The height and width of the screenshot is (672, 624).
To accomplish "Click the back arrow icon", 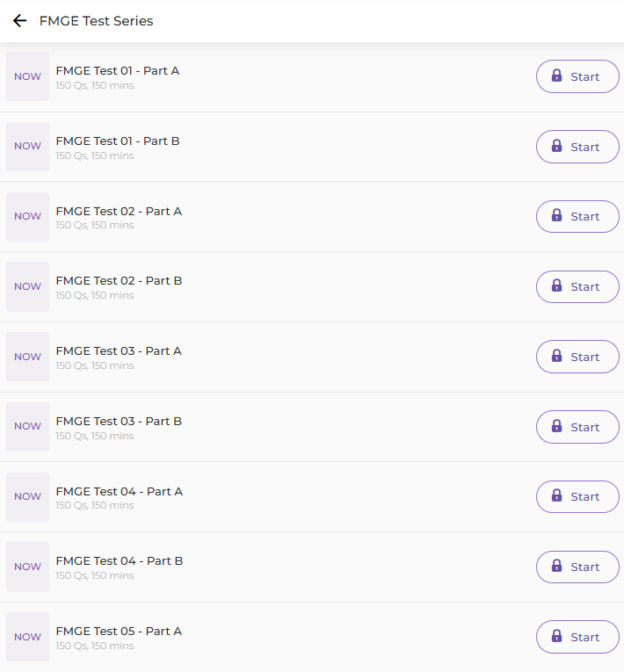I will [x=19, y=21].
